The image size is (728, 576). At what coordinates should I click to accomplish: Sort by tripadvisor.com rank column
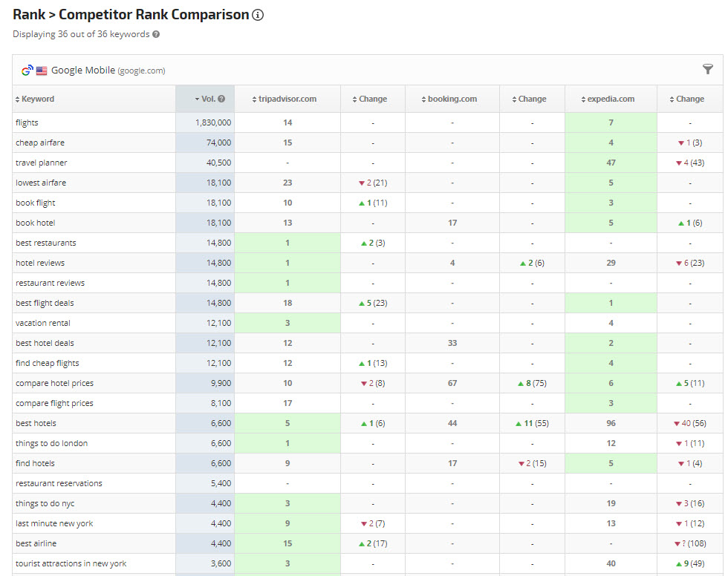click(x=287, y=99)
